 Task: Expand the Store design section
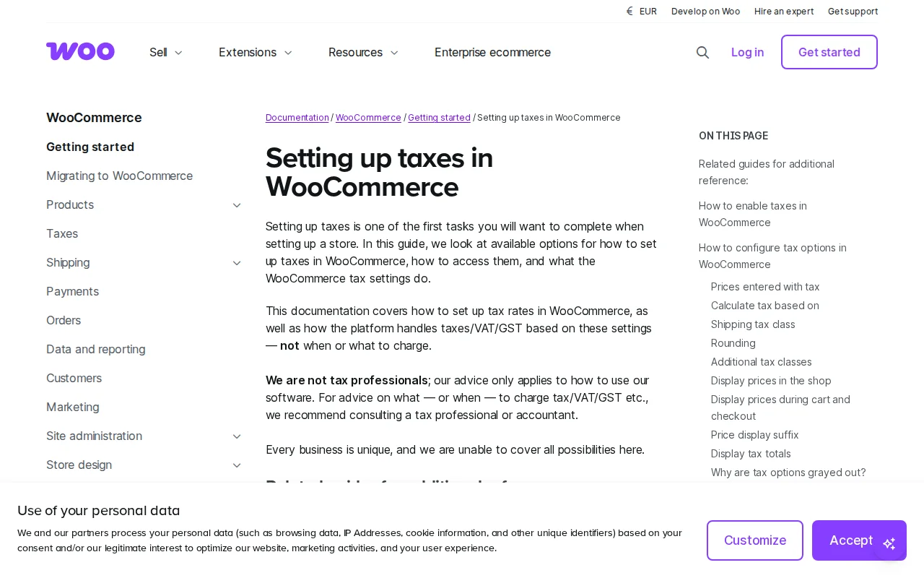point(237,465)
